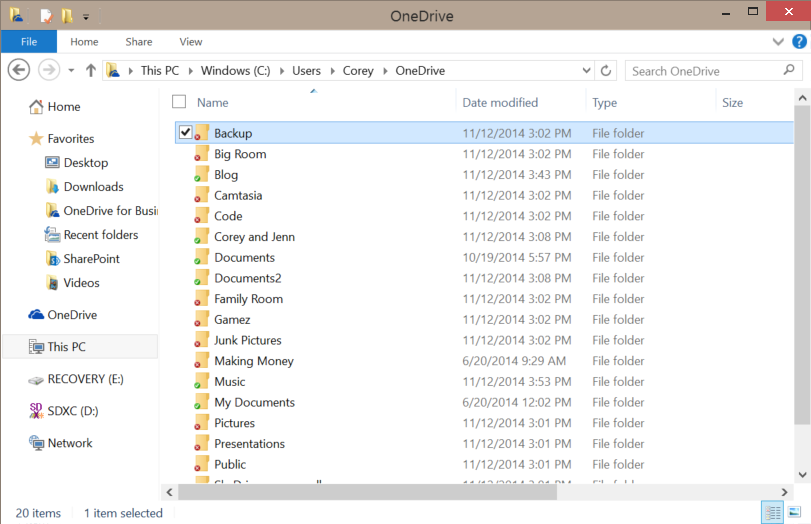The width and height of the screenshot is (811, 524).
Task: Open the address bar history dropdown
Action: pos(587,70)
